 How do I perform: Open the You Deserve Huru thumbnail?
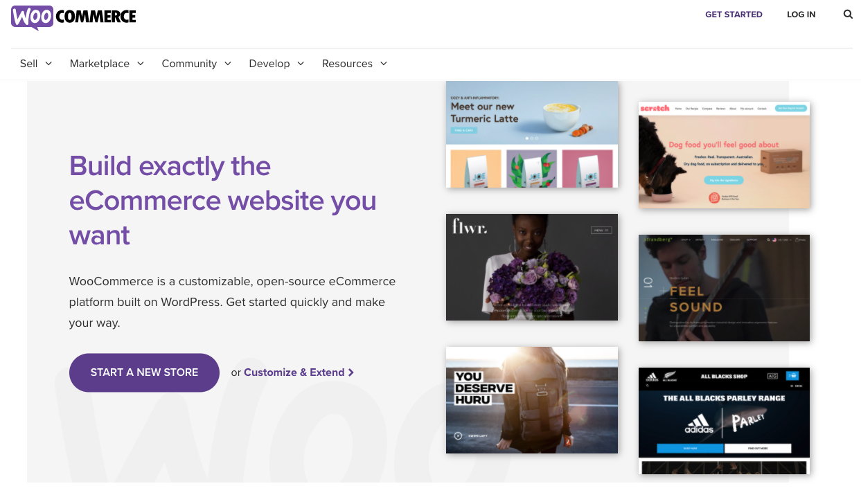532,400
